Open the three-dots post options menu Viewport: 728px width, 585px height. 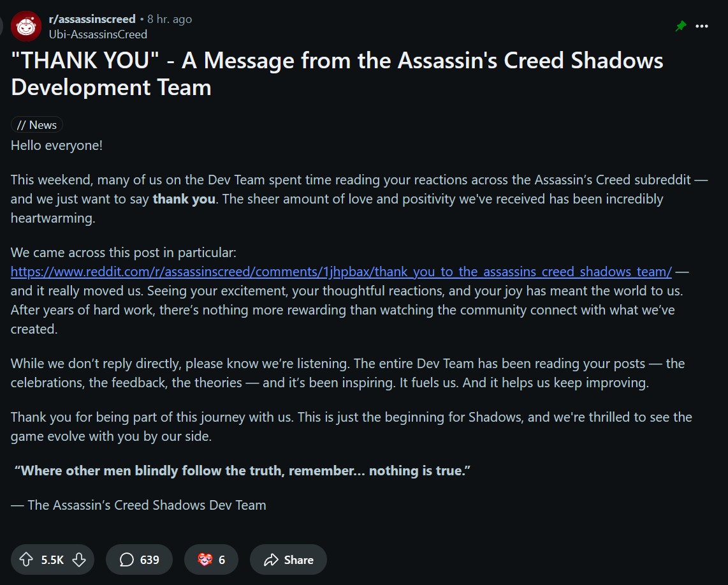(x=701, y=26)
